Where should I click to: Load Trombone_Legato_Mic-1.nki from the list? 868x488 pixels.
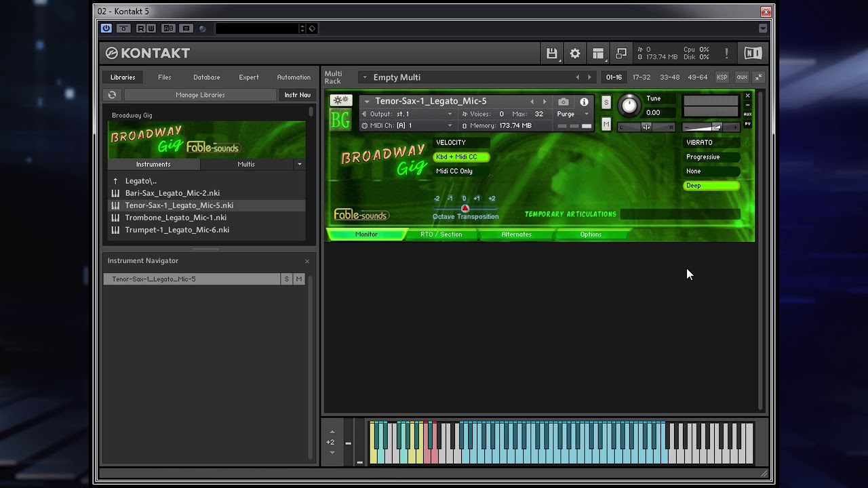176,218
